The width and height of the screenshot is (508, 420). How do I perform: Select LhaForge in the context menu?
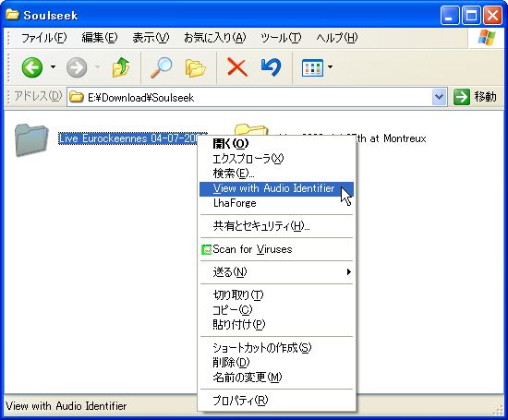click(277, 203)
